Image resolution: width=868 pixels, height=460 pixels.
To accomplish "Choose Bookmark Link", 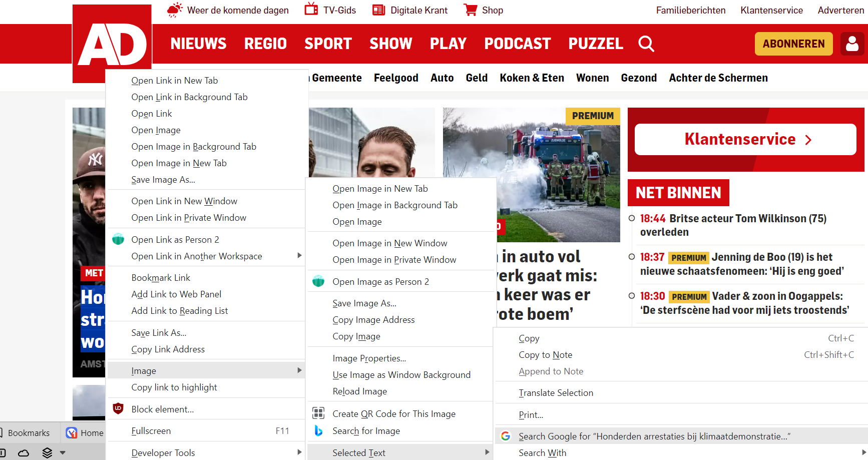I will click(x=206, y=277).
